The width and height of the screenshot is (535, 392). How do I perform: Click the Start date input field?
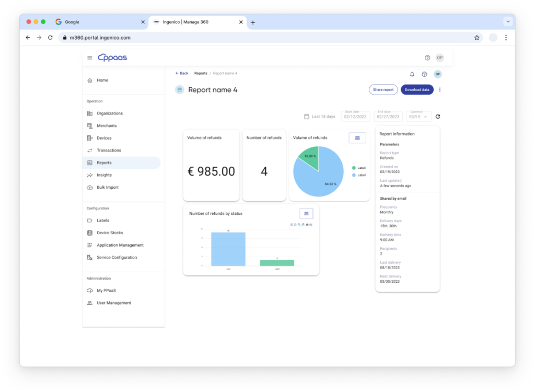(355, 117)
